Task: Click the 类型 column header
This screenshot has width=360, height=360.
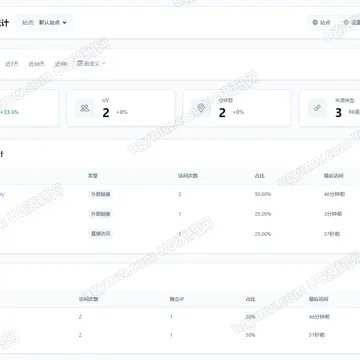Action: [x=93, y=176]
